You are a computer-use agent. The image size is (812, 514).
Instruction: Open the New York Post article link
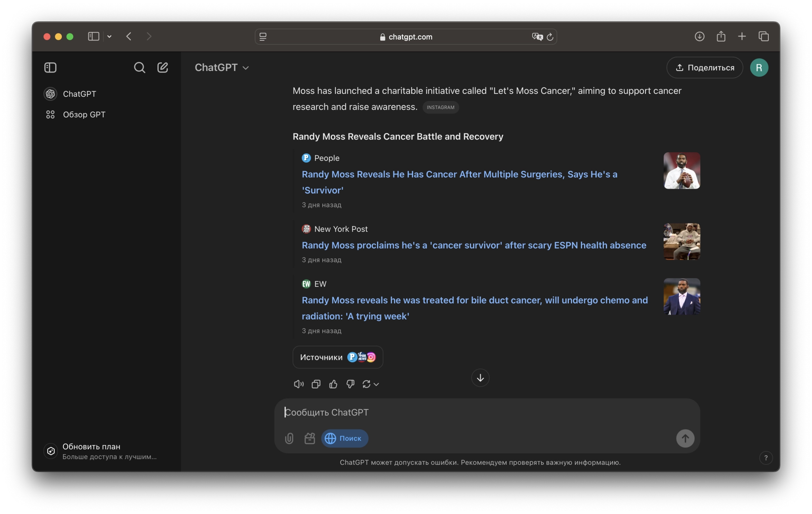474,245
